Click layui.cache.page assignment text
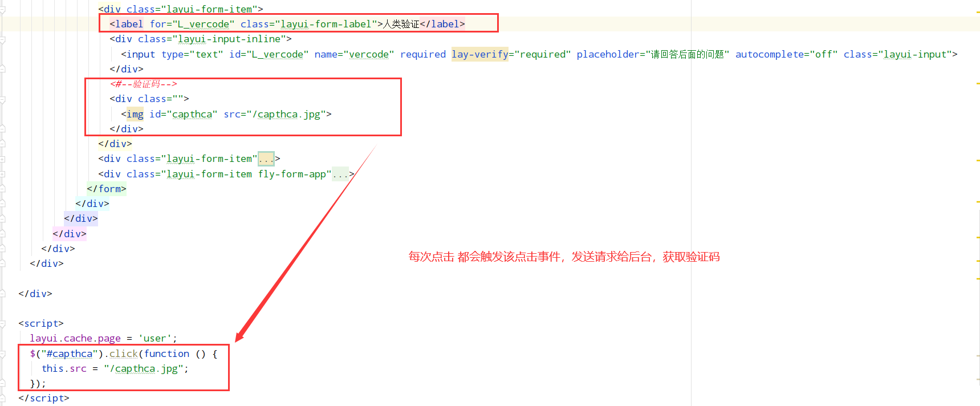The height and width of the screenshot is (406, 980). tap(75, 338)
